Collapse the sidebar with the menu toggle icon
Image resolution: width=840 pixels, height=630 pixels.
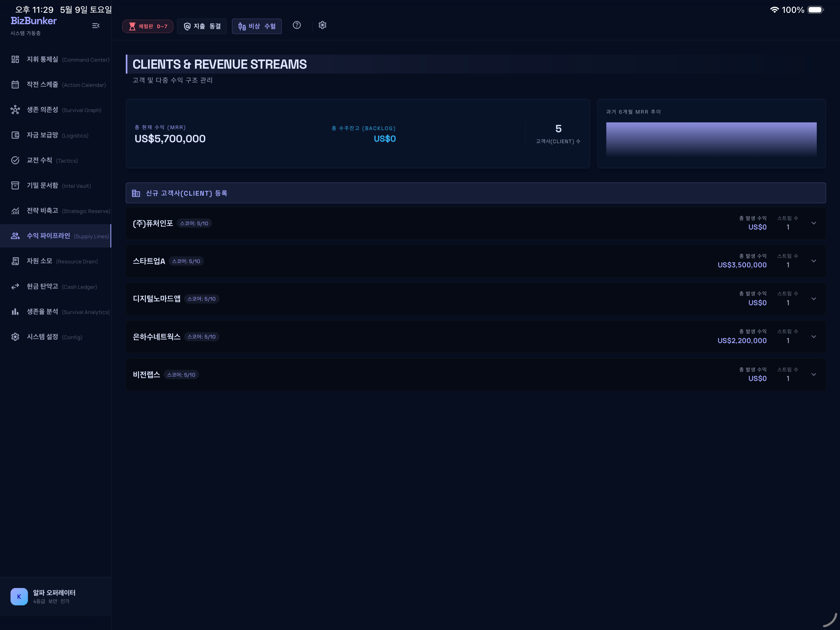(x=96, y=25)
